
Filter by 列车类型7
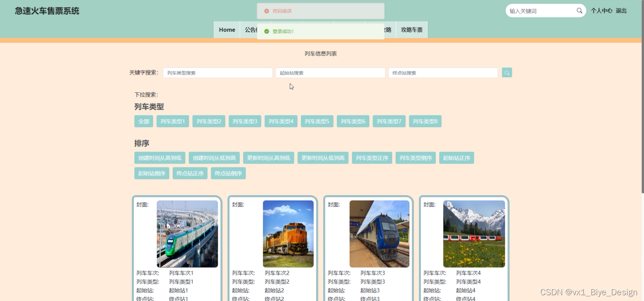[389, 121]
